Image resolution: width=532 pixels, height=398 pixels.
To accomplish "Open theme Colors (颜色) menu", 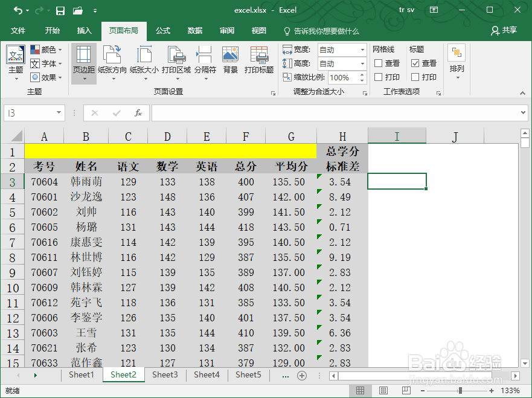I will pos(46,50).
